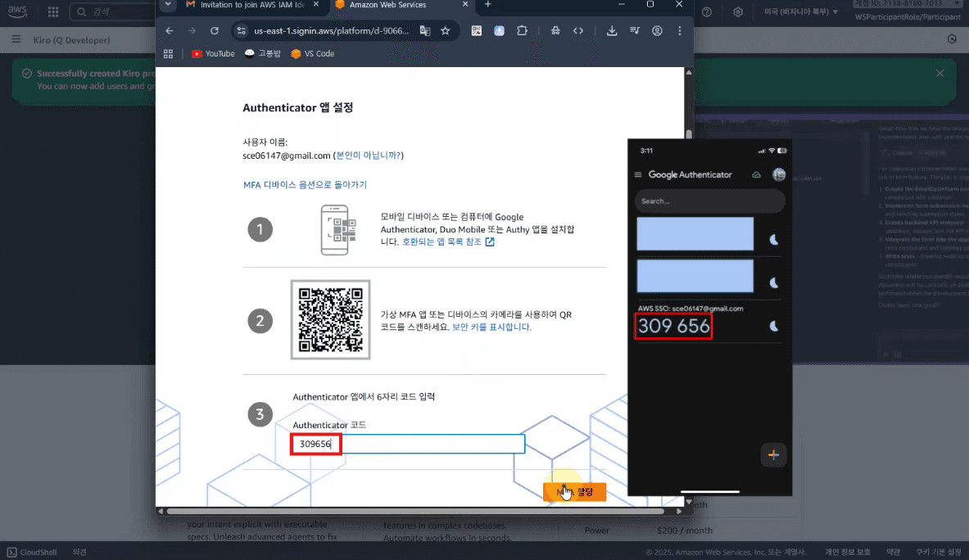Click the translate page icon in address bar
The image size is (969, 560).
tap(425, 31)
